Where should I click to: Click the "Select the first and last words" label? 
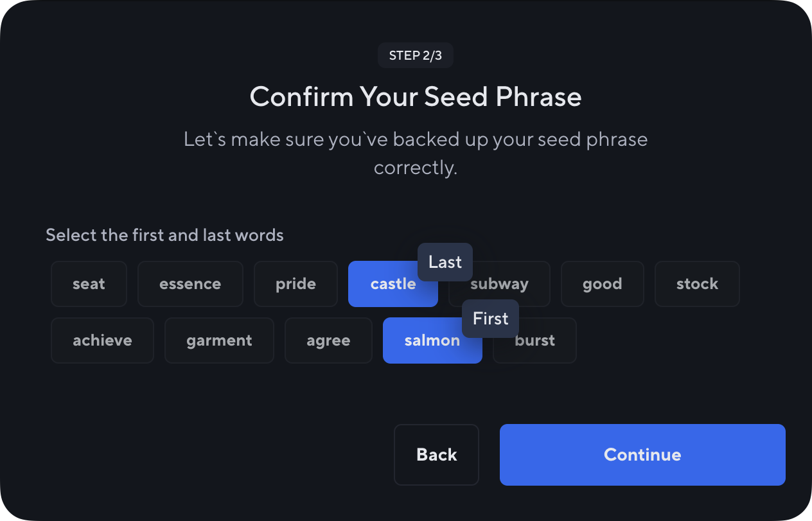[164, 235]
